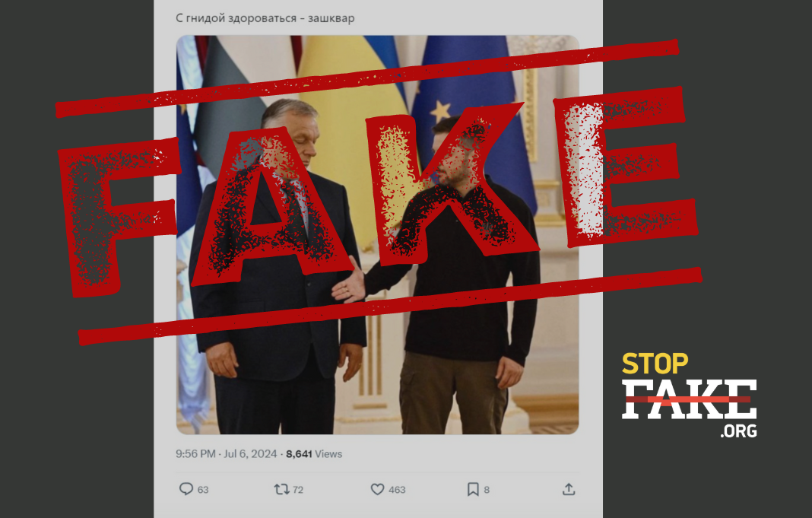Click the .ORG text in logo
Screen dimensions: 812x518
[738, 431]
